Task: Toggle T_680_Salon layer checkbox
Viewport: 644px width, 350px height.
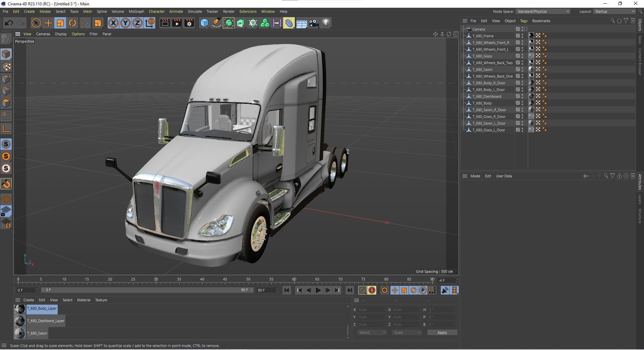Action: 518,70
